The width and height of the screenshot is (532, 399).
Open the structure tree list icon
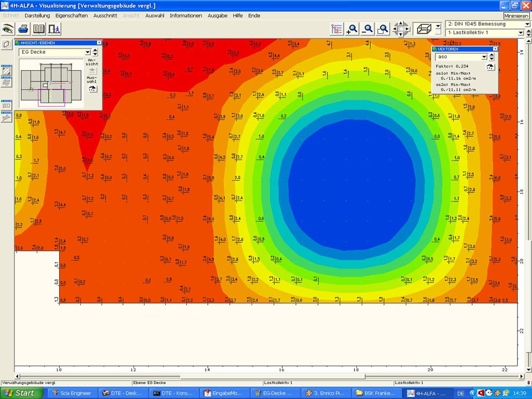(336, 29)
